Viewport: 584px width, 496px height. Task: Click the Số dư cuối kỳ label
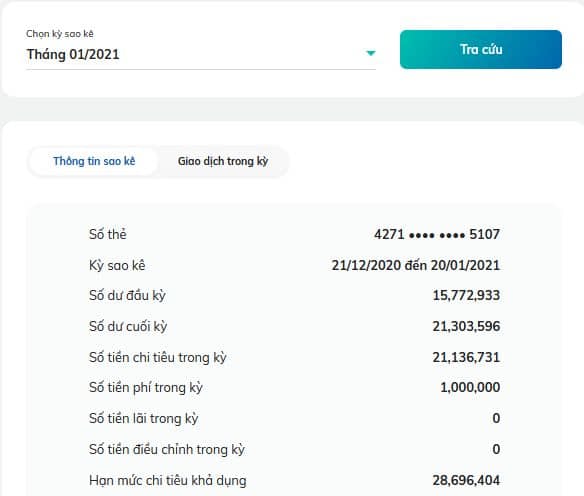[128, 327]
